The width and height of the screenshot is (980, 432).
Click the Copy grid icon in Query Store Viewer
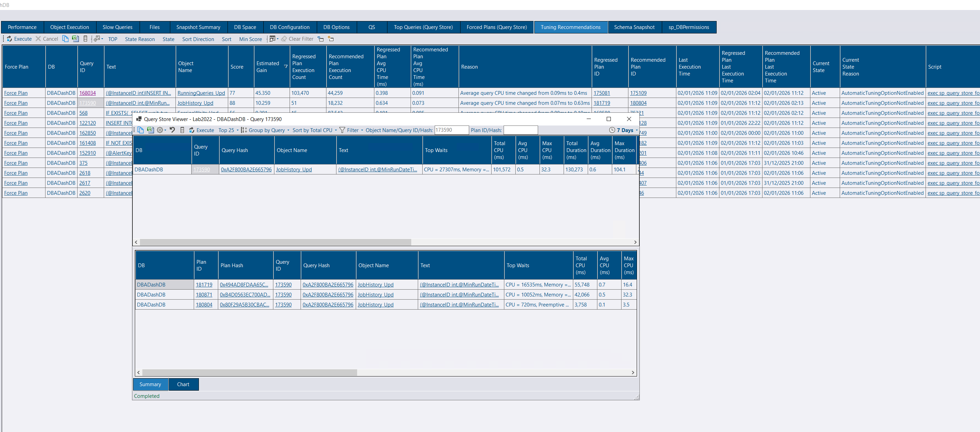click(140, 130)
